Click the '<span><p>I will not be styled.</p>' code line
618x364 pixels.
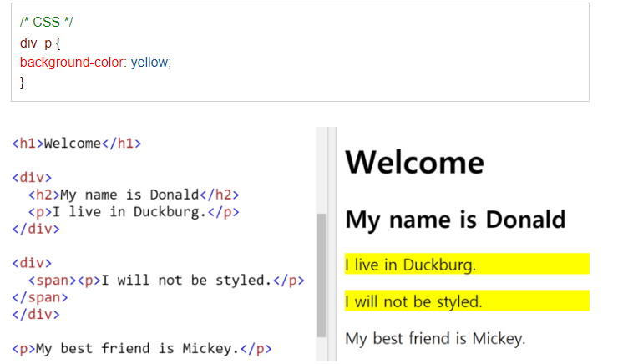[x=166, y=280]
